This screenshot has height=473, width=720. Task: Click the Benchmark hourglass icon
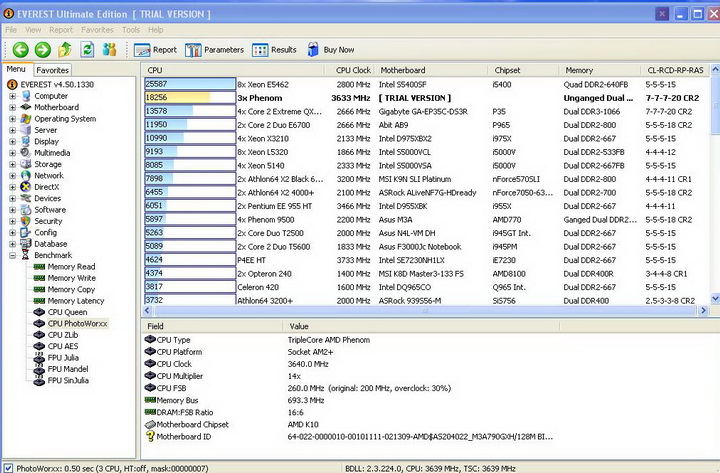tap(26, 255)
